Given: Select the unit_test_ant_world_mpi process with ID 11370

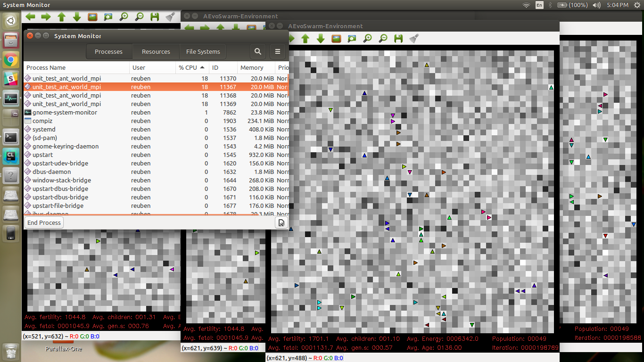Looking at the screenshot, I should pyautogui.click(x=66, y=78).
